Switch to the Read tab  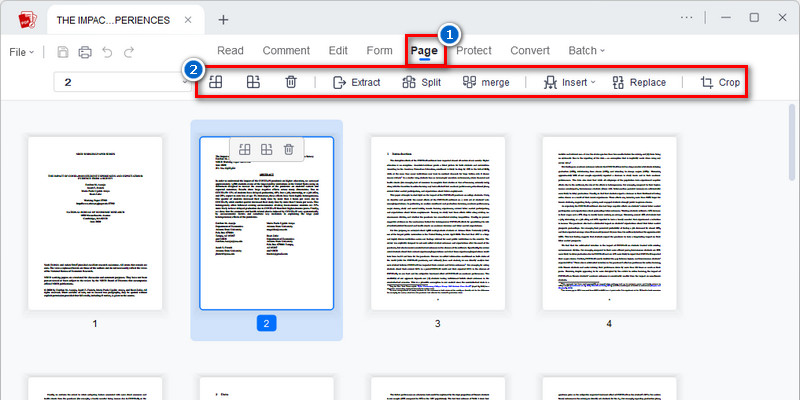coord(230,51)
